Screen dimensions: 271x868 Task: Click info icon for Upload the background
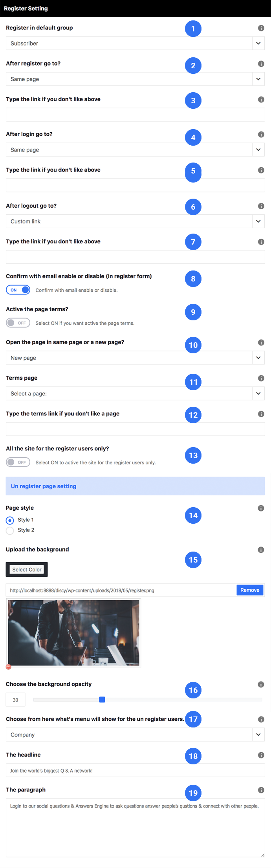click(x=261, y=550)
